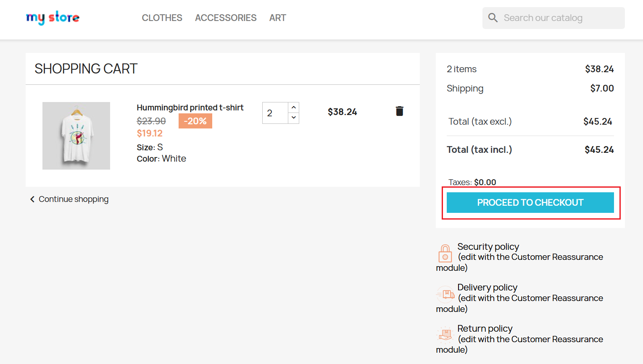Image resolution: width=643 pixels, height=364 pixels.
Task: Follow the Continue shopping link
Action: point(74,199)
